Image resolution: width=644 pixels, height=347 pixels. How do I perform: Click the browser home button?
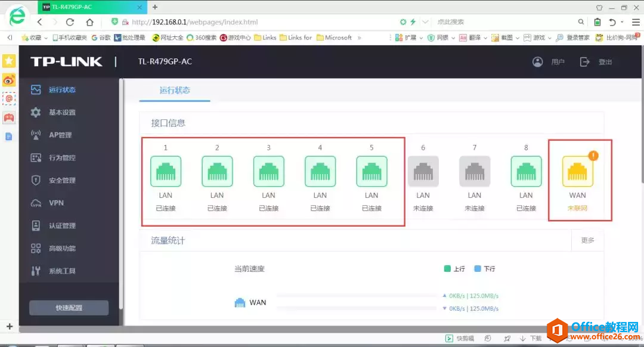(89, 22)
